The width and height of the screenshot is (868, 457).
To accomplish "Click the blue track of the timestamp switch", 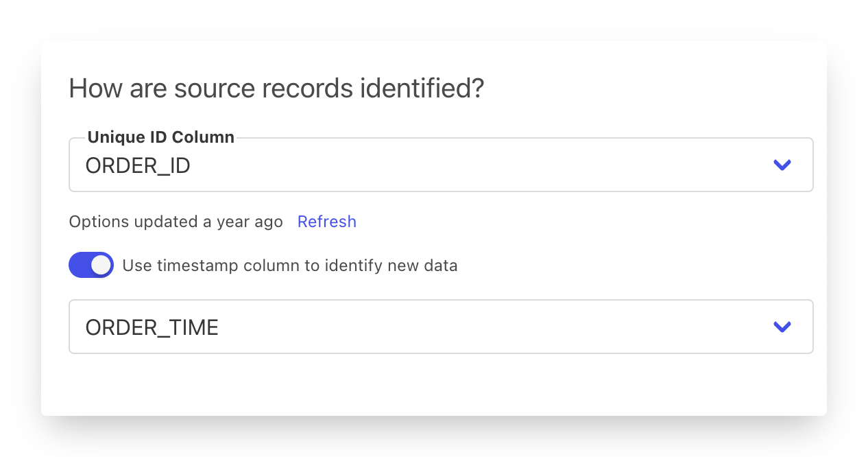I will click(80, 265).
